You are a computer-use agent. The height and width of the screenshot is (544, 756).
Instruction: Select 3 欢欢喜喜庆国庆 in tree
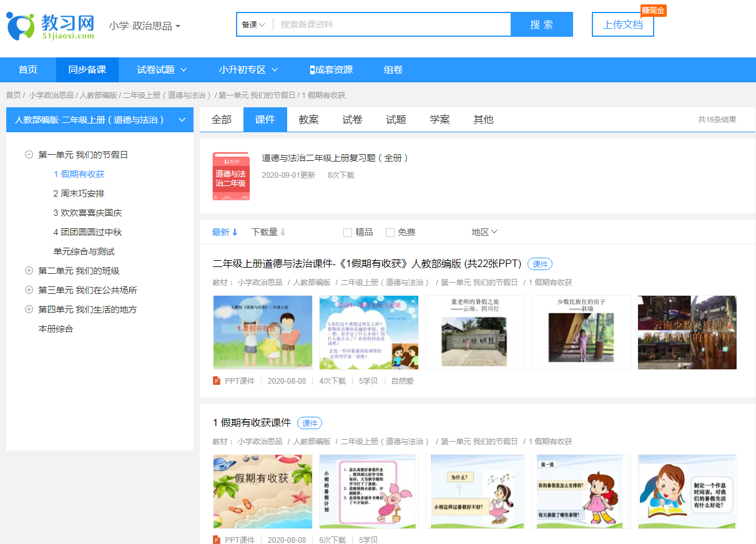pyautogui.click(x=88, y=213)
